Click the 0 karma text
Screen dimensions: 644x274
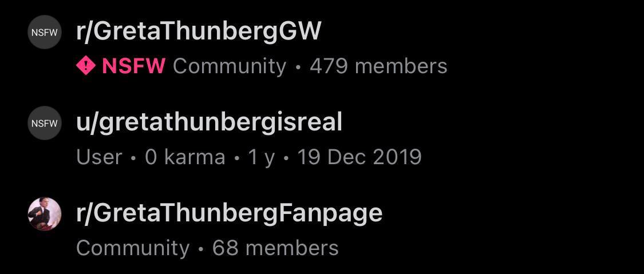pyautogui.click(x=185, y=157)
